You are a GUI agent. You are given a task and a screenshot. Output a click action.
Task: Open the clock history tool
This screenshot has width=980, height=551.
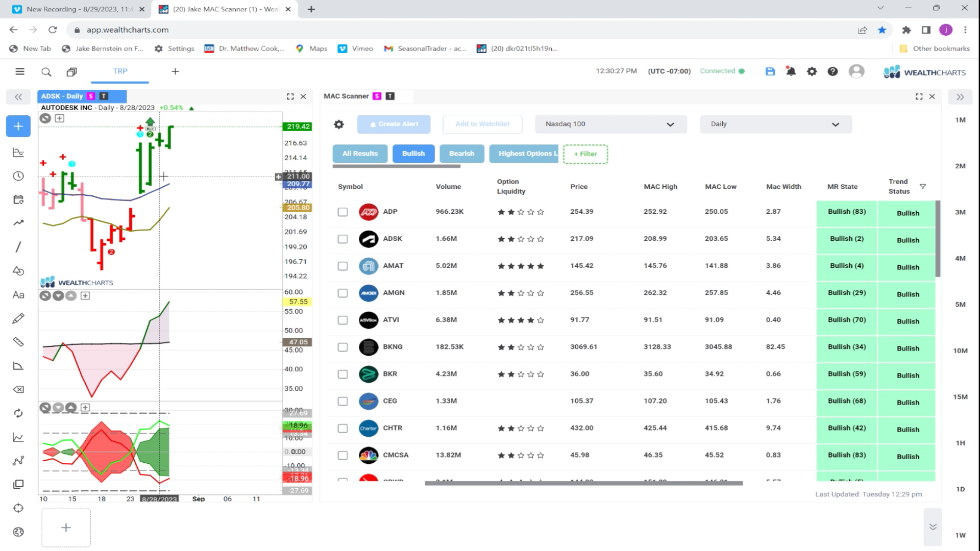pyautogui.click(x=18, y=176)
